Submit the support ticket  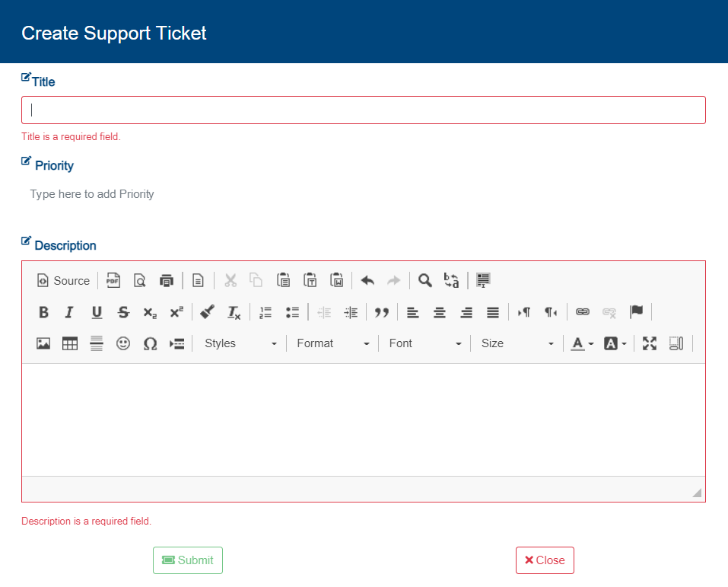pos(188,560)
